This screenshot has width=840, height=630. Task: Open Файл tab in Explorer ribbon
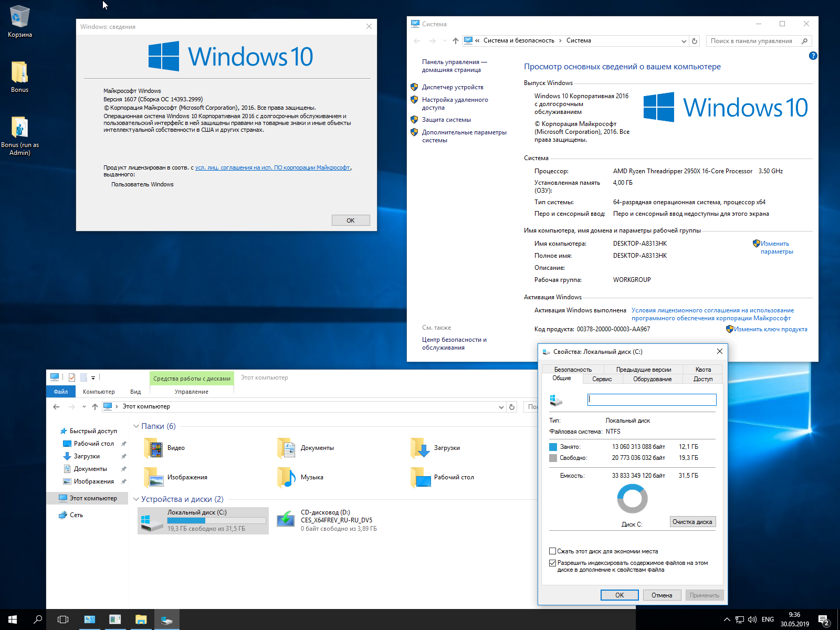click(x=61, y=392)
